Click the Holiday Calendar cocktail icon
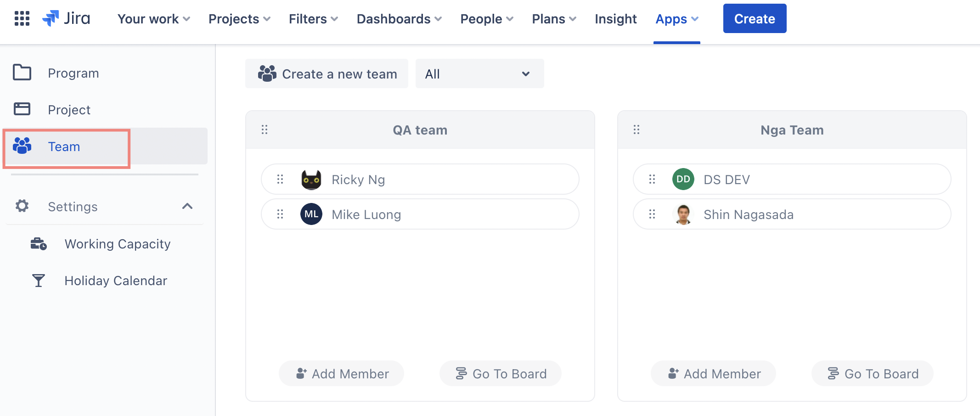980x416 pixels. click(x=39, y=281)
